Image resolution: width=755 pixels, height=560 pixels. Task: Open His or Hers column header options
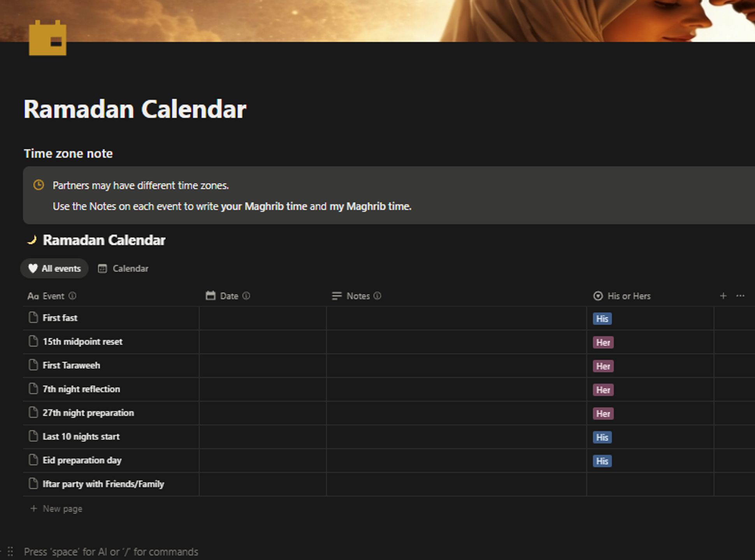622,296
